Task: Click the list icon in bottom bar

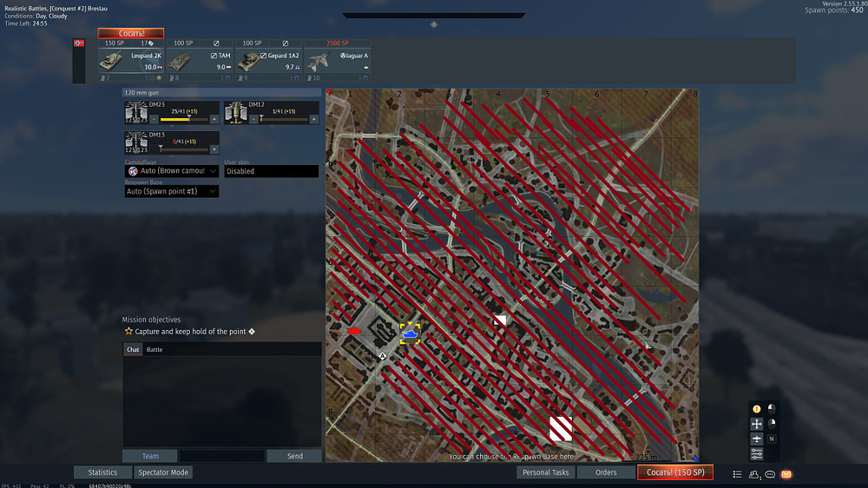Action: pyautogui.click(x=737, y=474)
